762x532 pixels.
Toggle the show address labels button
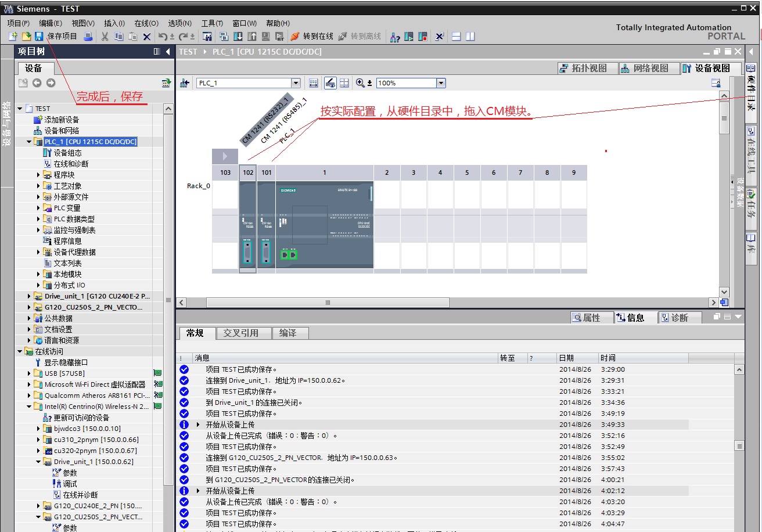[x=314, y=83]
